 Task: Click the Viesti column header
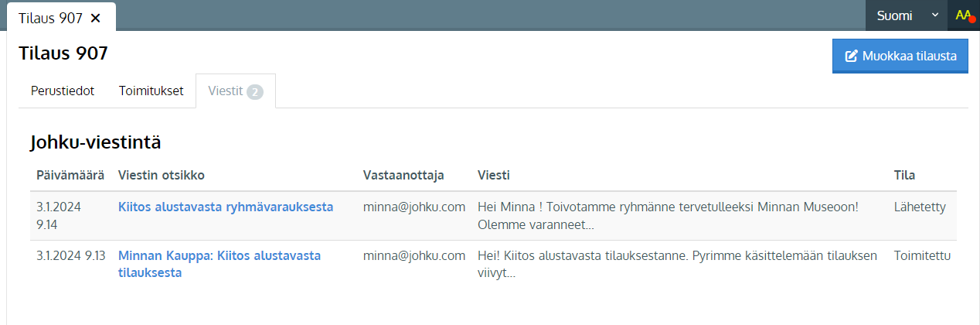tap(494, 176)
